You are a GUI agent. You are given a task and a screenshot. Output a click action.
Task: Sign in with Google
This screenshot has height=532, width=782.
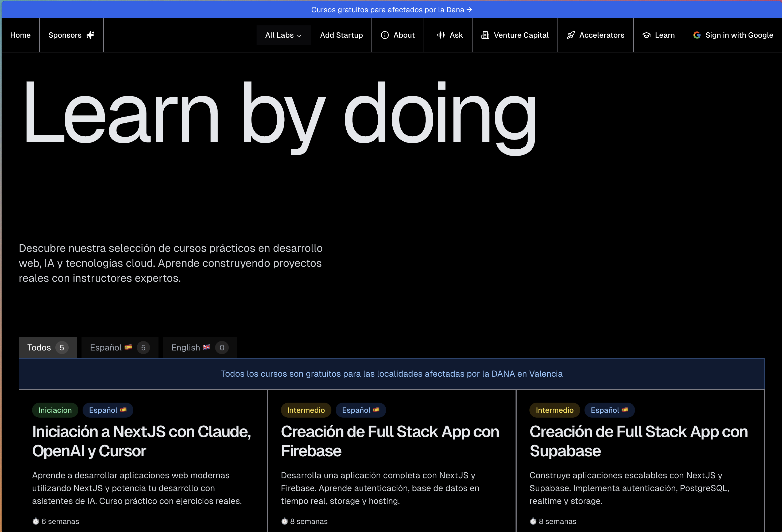pyautogui.click(x=733, y=35)
